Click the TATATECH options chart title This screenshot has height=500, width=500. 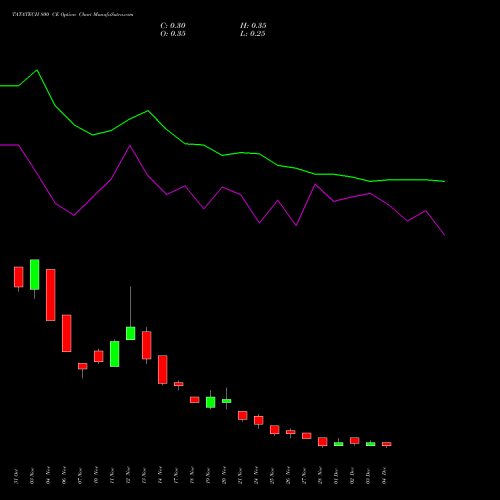73,15
